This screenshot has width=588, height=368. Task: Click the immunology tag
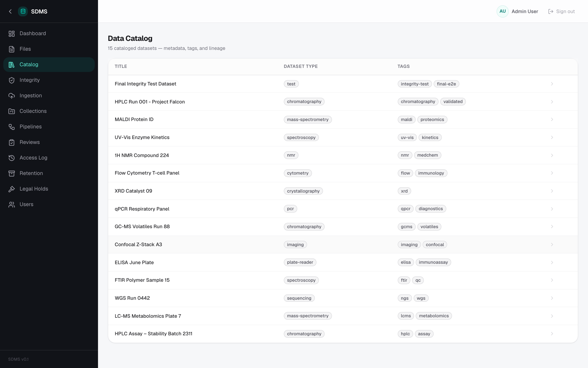[431, 173]
